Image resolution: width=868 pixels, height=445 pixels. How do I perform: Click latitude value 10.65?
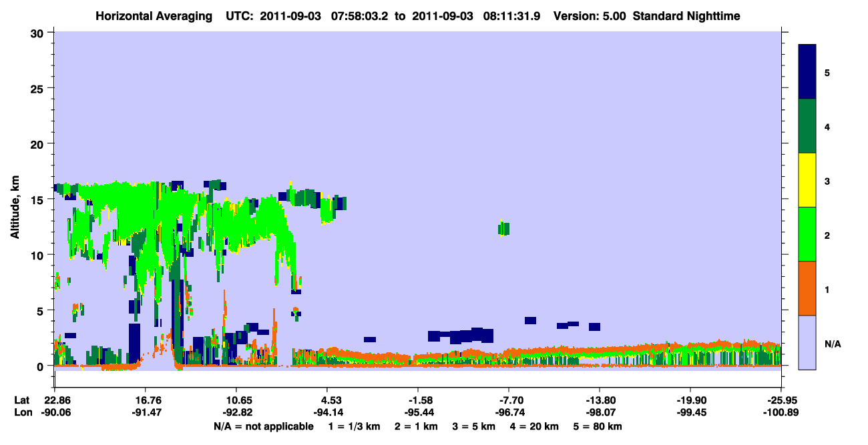(236, 400)
